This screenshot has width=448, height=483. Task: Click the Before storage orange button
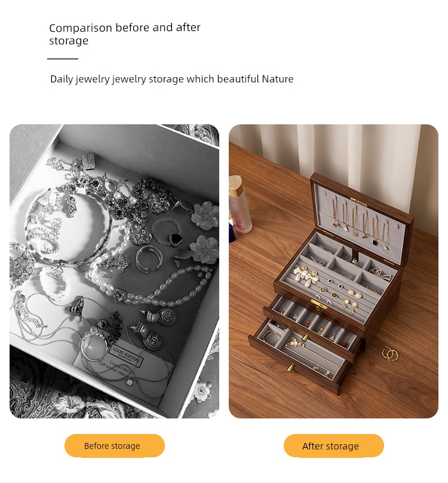click(x=115, y=445)
